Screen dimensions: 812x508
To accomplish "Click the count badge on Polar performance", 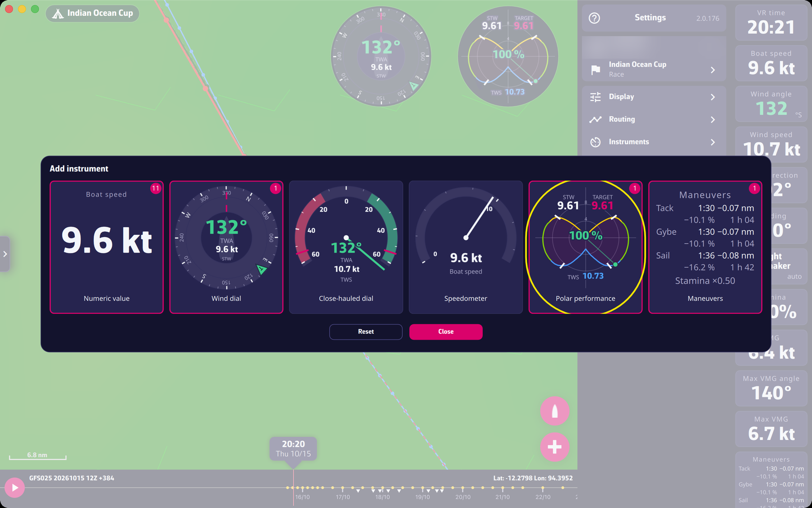I will (x=635, y=188).
